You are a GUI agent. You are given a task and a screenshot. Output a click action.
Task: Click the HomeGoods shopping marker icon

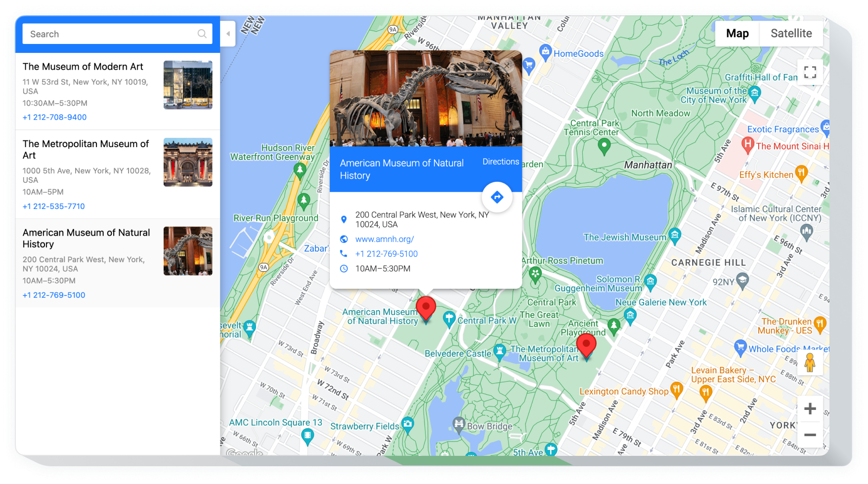coord(545,51)
